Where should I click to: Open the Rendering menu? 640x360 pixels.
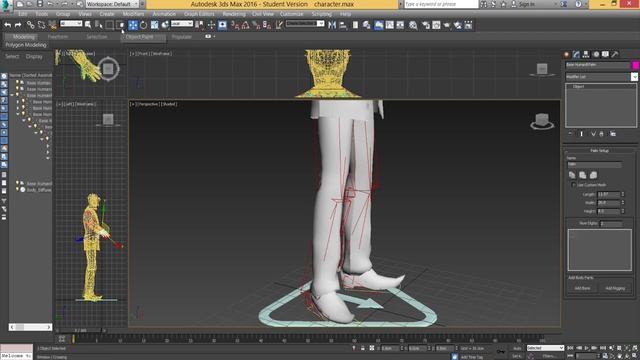[x=234, y=14]
